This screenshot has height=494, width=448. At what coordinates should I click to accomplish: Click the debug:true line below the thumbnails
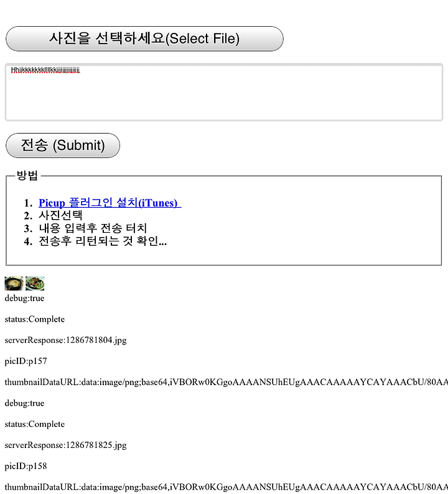(24, 298)
